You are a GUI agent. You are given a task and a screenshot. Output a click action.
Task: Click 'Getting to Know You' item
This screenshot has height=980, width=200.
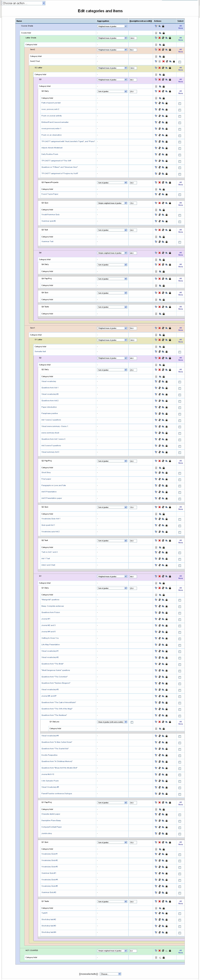coord(50,638)
